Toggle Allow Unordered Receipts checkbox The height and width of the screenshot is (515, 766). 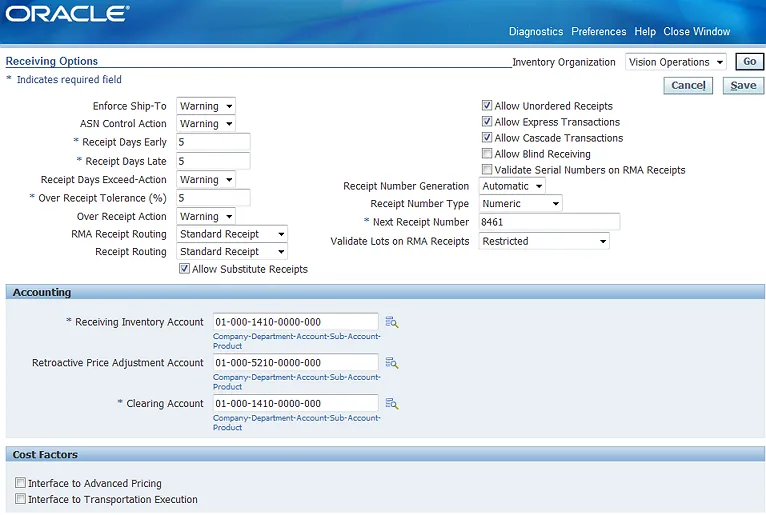(x=487, y=106)
